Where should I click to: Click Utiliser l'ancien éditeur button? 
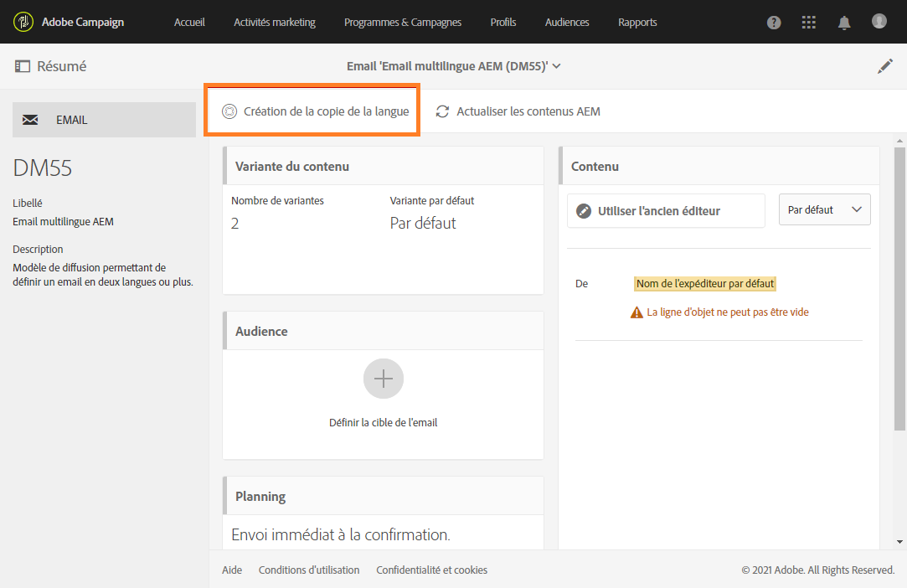click(666, 211)
